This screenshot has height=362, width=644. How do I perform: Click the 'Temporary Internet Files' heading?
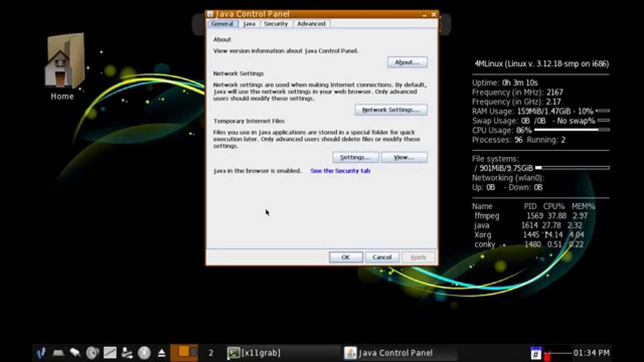[x=249, y=121]
